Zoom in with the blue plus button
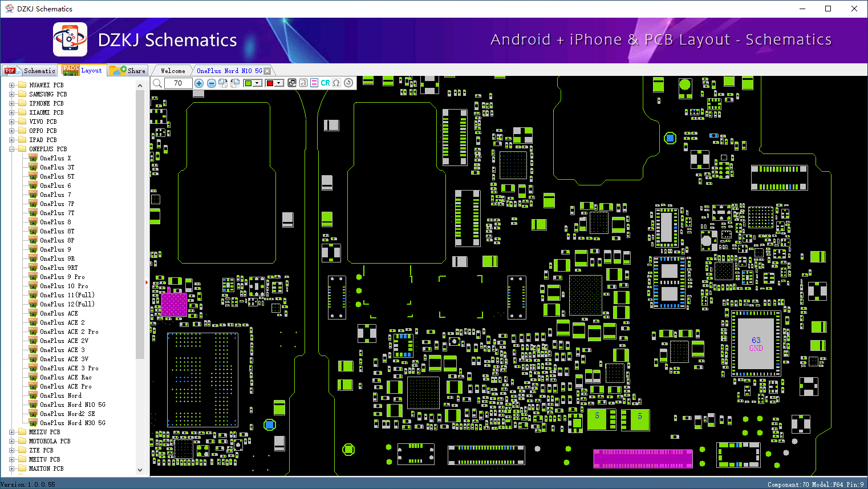 199,83
